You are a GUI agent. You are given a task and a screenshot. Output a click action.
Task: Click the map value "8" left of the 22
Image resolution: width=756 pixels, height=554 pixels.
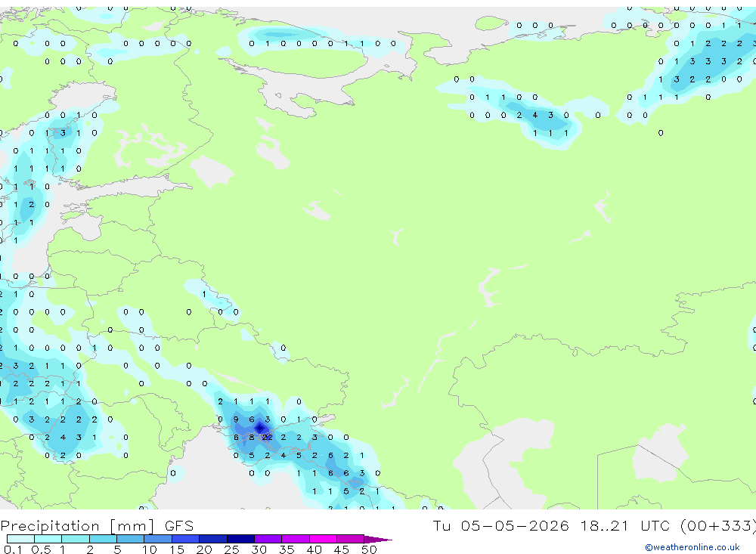[x=251, y=438]
